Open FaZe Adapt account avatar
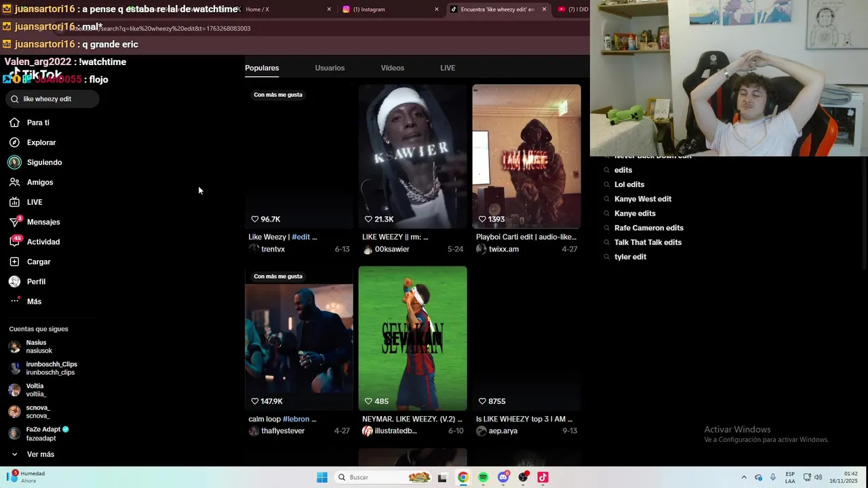The height and width of the screenshot is (488, 868). pyautogui.click(x=14, y=433)
